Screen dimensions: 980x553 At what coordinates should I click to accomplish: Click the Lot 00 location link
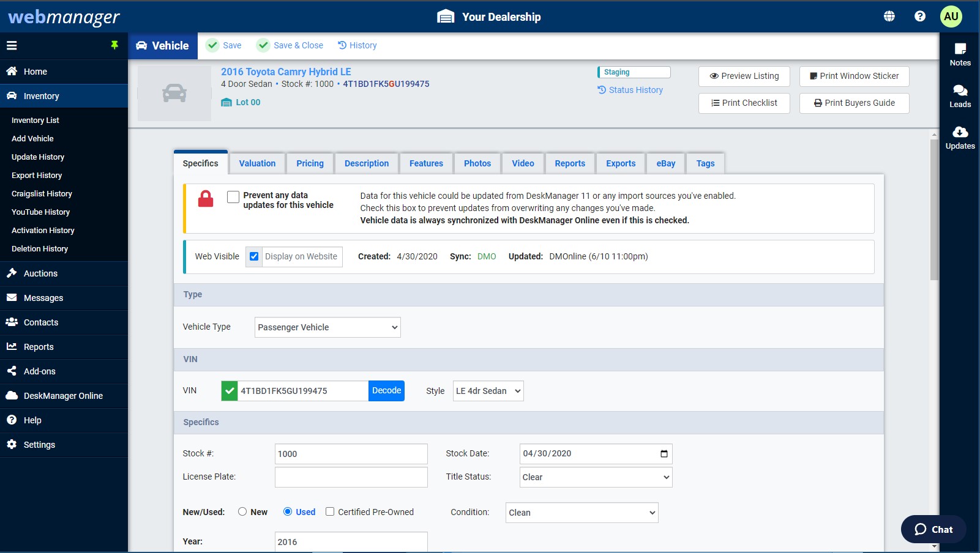(241, 102)
